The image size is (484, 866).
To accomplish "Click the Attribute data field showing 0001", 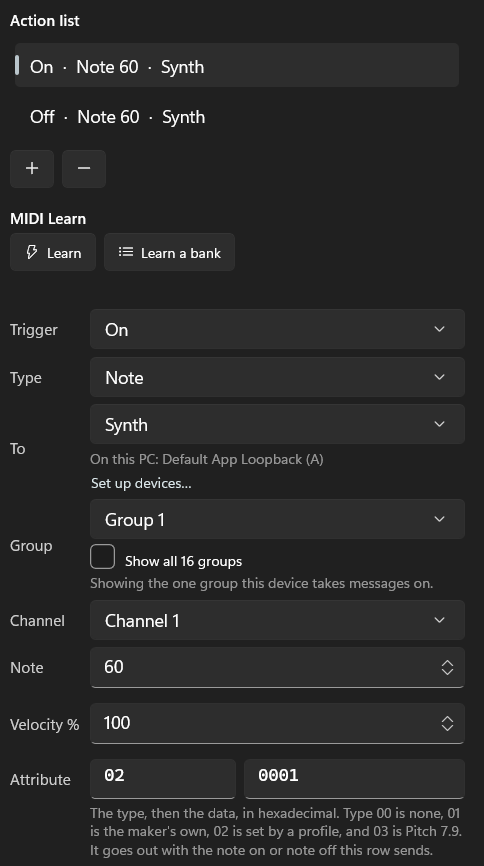I will click(354, 778).
